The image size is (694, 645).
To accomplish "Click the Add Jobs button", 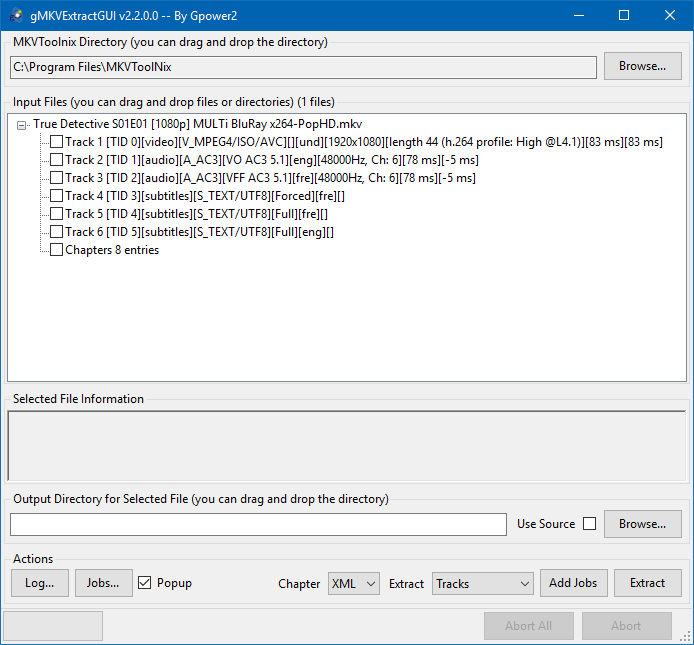I will point(574,583).
